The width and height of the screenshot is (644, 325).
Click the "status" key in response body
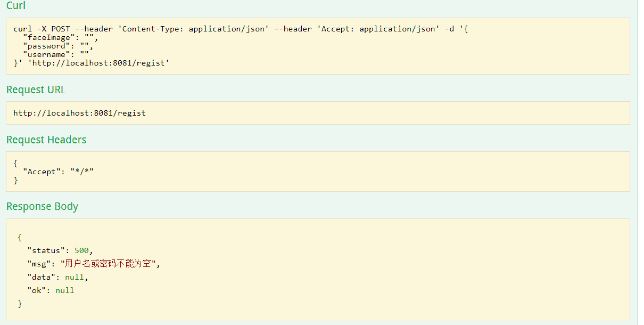point(46,250)
